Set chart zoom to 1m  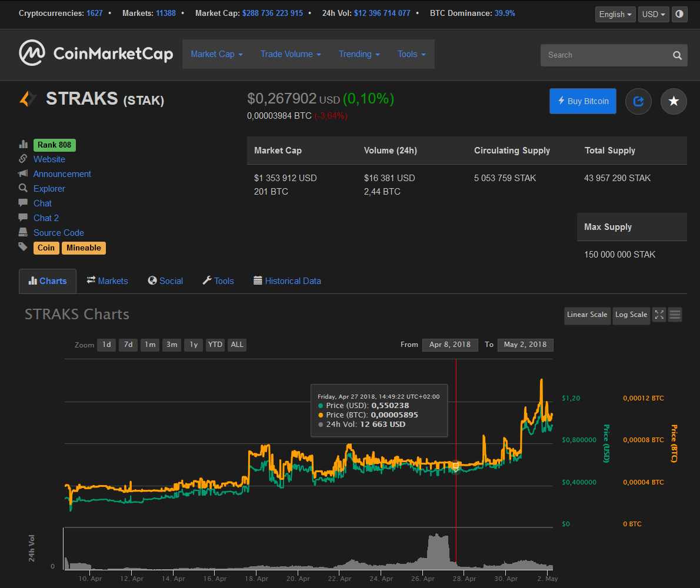click(x=150, y=345)
